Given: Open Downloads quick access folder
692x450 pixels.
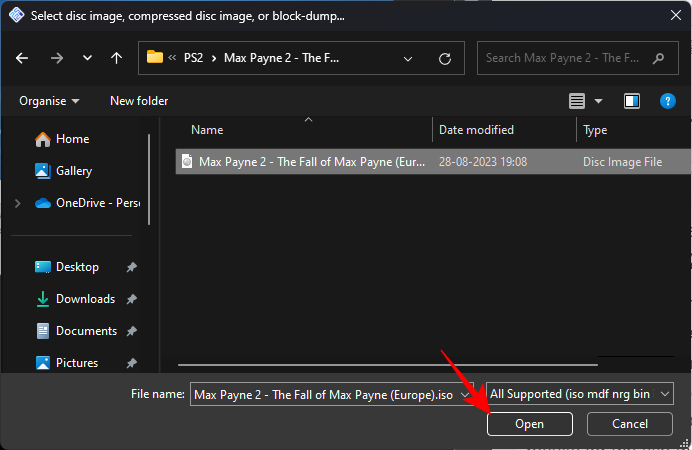Looking at the screenshot, I should tap(75, 299).
